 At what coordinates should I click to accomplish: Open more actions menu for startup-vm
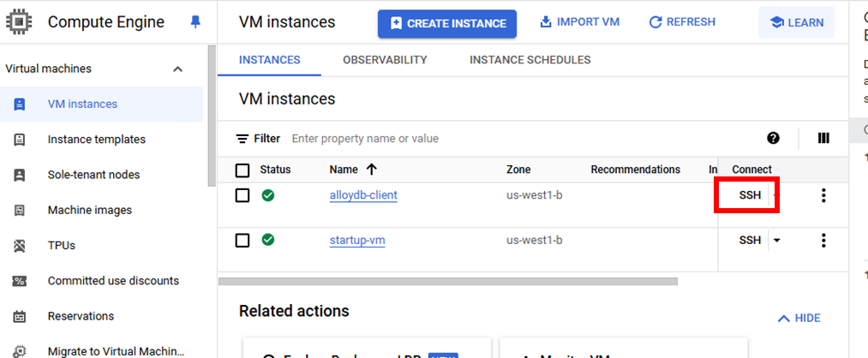[823, 241]
